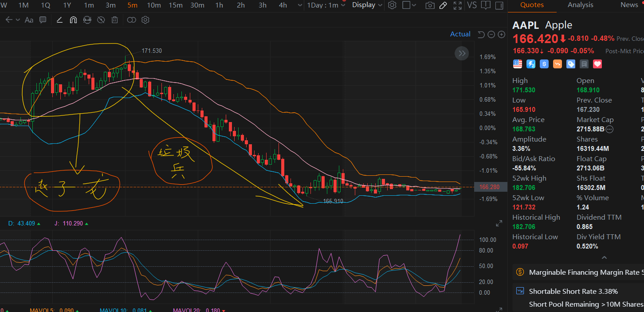Open the VS compare stocks tool
Viewport: 644px width, 312px height.
(472, 5)
